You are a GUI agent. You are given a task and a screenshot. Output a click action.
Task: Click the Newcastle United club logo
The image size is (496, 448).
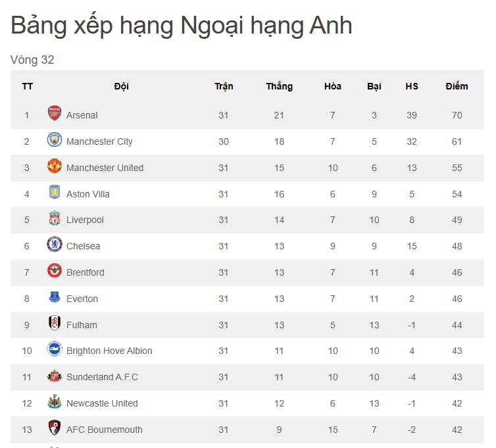55,402
